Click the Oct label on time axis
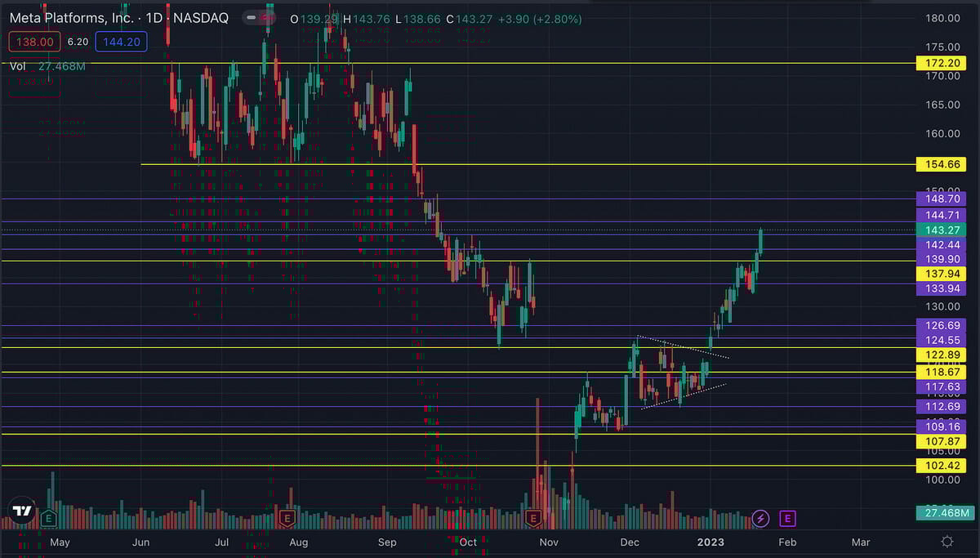Screen dimensions: 980x558 (x=468, y=542)
